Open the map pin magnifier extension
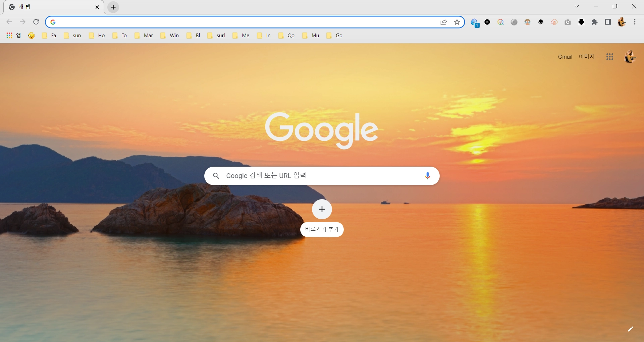644x342 pixels. coord(501,22)
